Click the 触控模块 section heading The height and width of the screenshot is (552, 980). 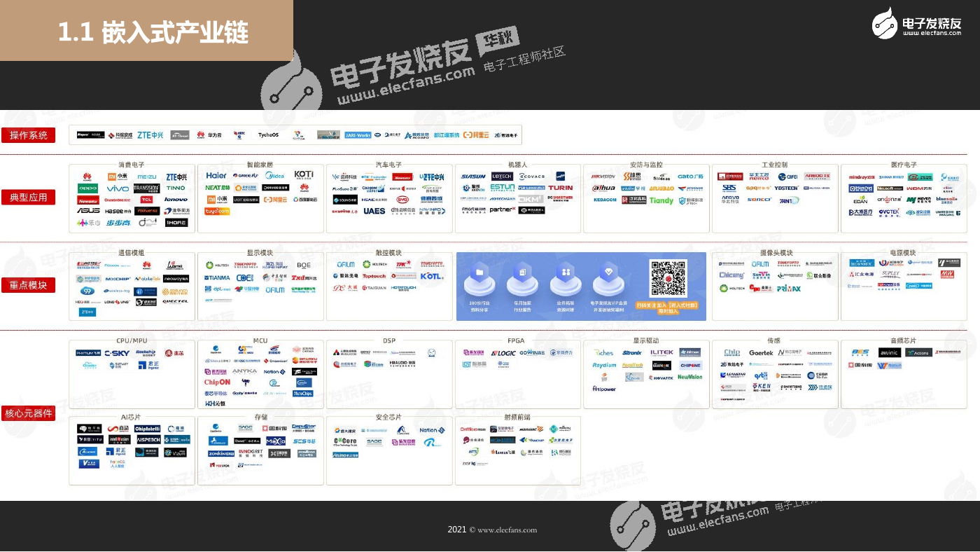coord(388,253)
